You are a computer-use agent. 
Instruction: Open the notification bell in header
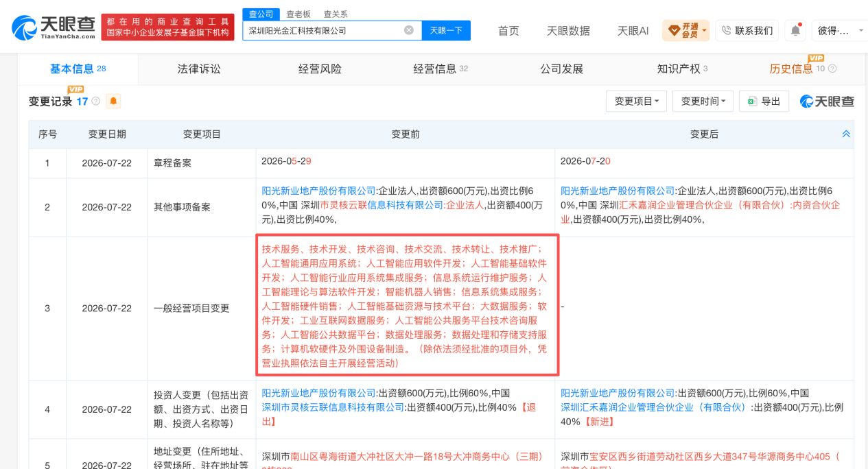[795, 30]
